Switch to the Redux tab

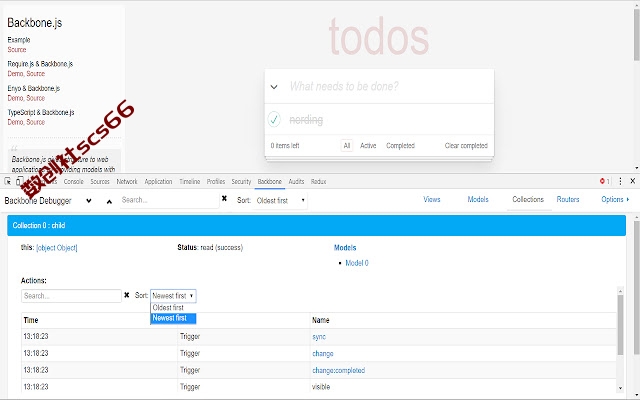pos(318,182)
